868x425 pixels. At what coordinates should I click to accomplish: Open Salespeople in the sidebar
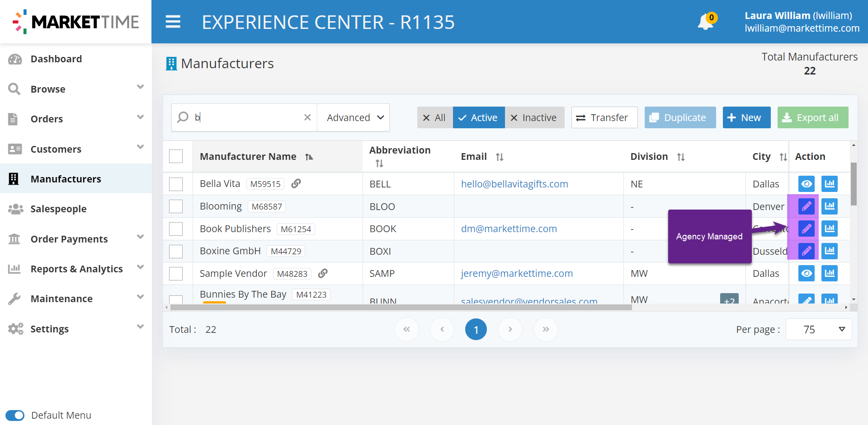58,209
